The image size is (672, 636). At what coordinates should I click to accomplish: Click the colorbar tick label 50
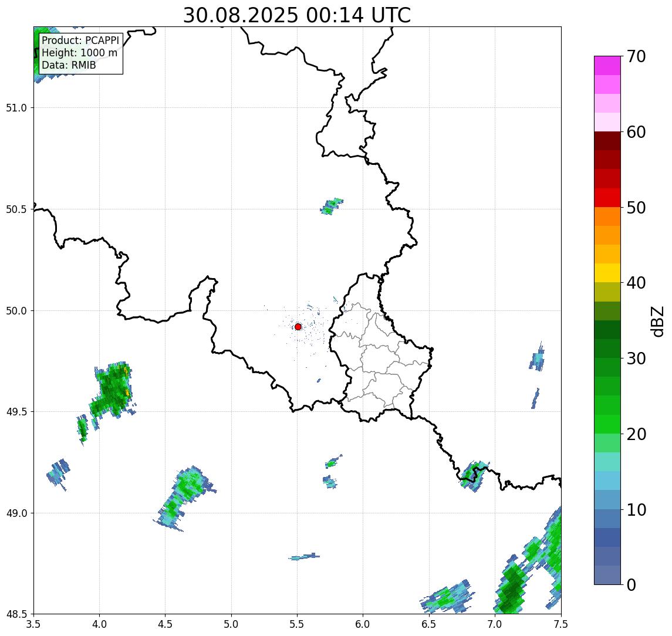(x=636, y=208)
